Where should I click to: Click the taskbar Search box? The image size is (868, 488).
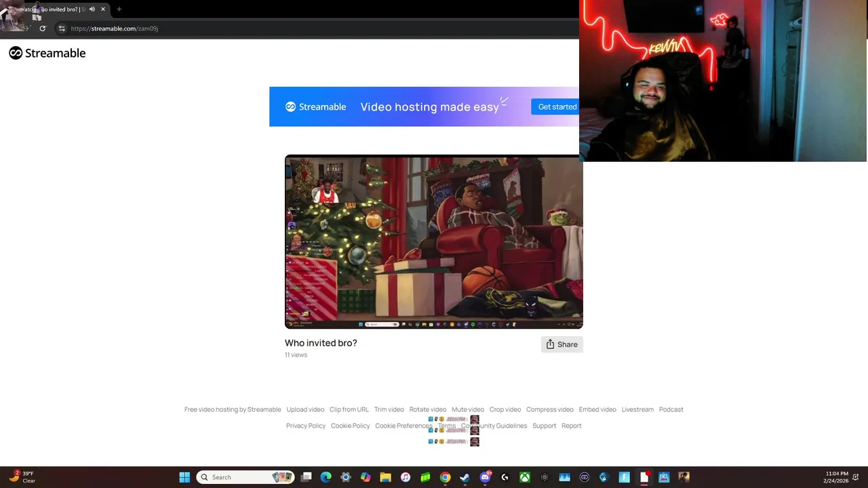(x=245, y=477)
